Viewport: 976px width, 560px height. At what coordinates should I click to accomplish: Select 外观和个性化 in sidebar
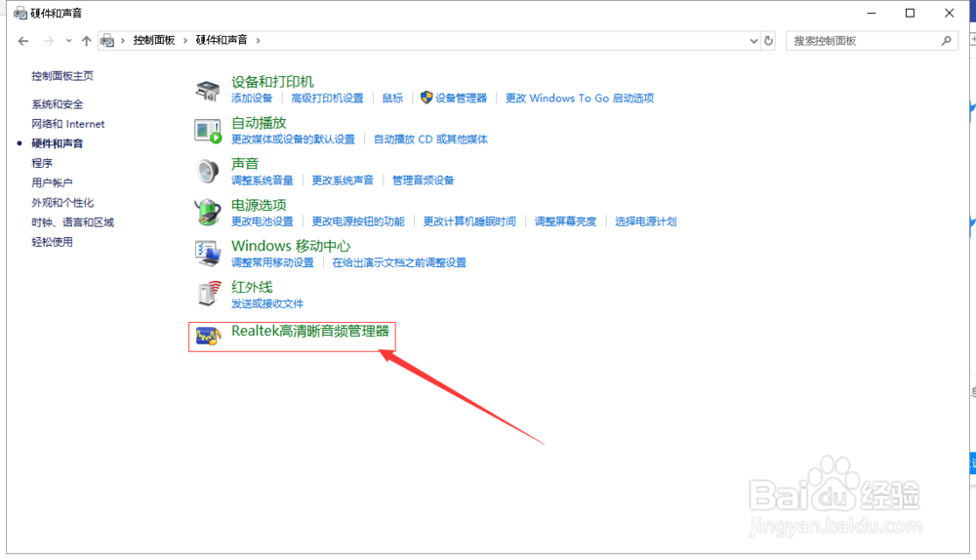[62, 203]
